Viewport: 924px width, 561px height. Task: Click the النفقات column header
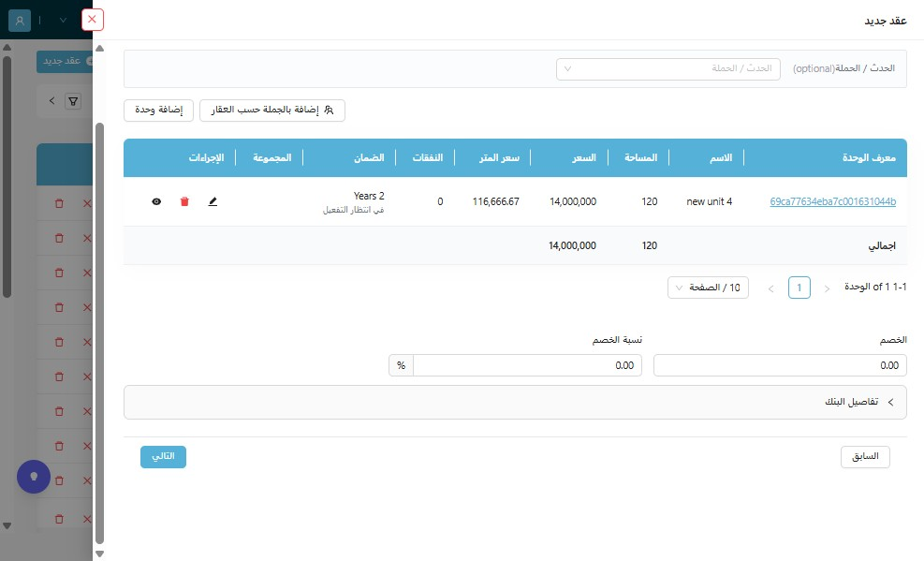[x=427, y=158]
